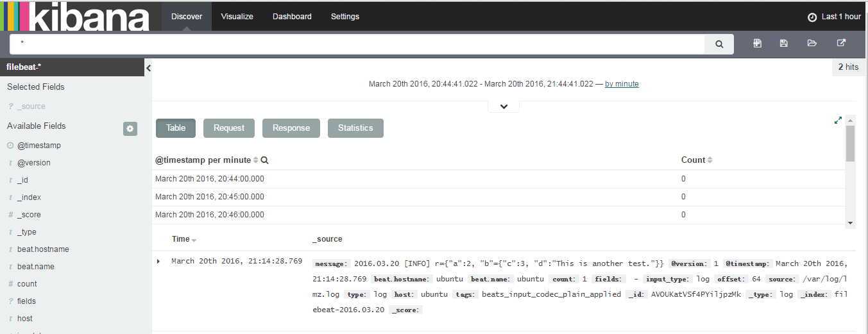Click the hash icon beside _score
The width and height of the screenshot is (868, 334).
(10, 215)
